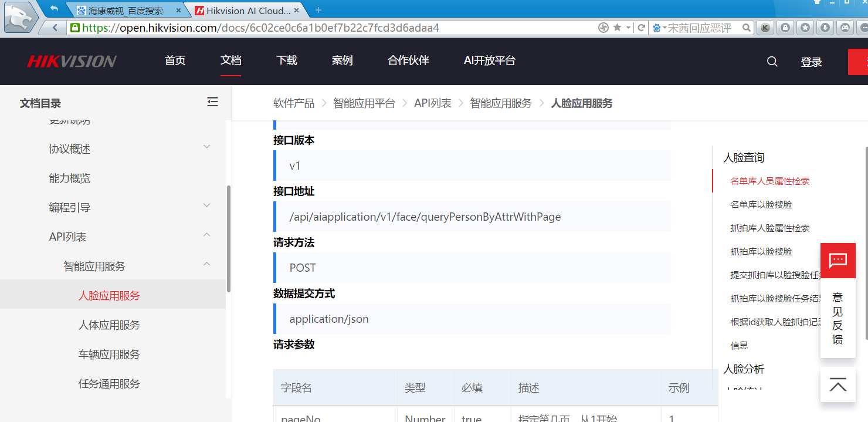Click the application/json value
868x422 pixels.
(x=329, y=319)
